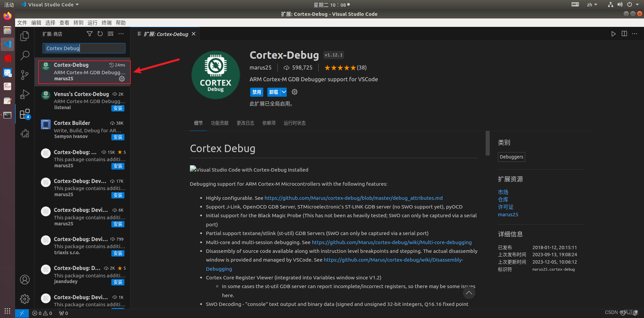
Task: Open Manage gear at bottom of activity bar
Action: point(24,299)
